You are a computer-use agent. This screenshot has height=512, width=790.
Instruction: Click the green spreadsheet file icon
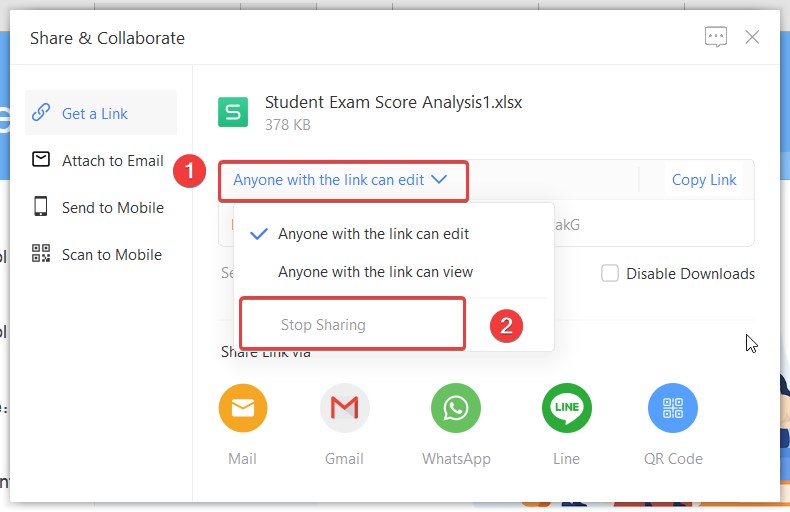click(233, 112)
